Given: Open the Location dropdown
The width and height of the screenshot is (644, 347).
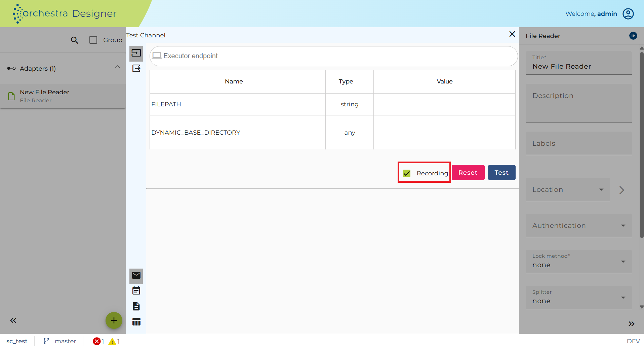Looking at the screenshot, I should click(567, 189).
